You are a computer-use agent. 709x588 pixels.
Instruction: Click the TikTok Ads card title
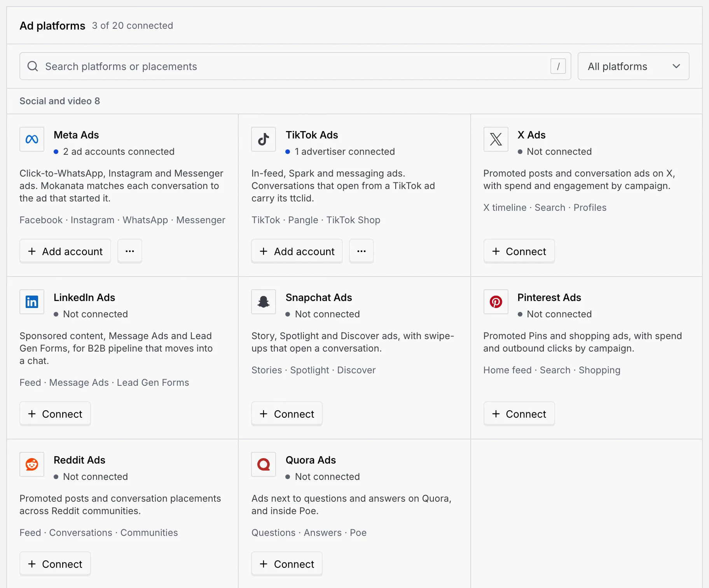point(312,135)
